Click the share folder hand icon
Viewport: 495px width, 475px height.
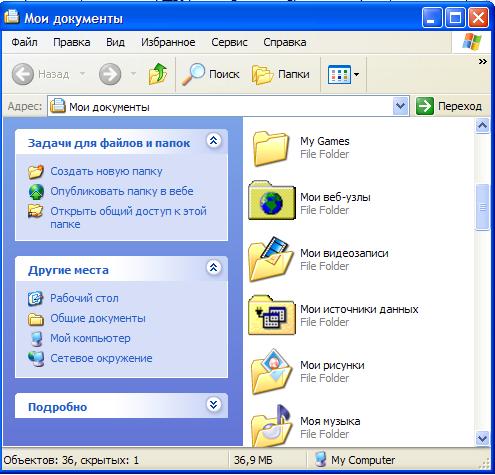(35, 211)
